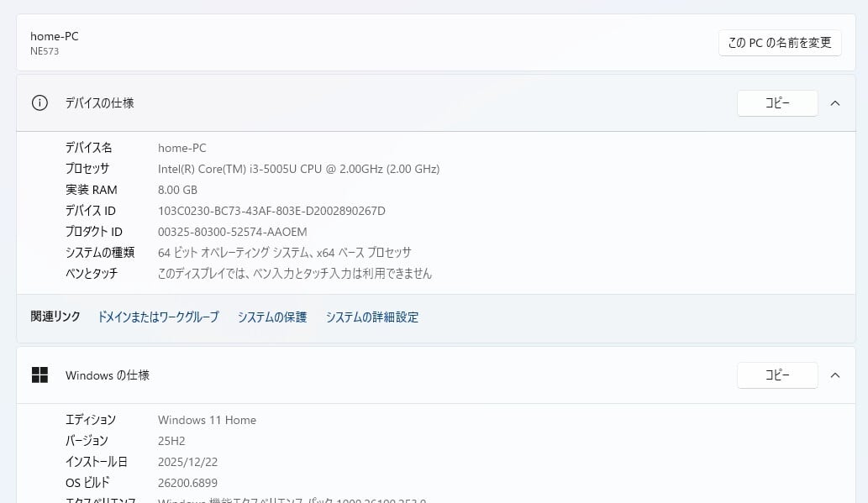Screen dimensions: 868x503
Task: Select the ペン入力とタッチ入力は利用できません value
Action: click(294, 274)
